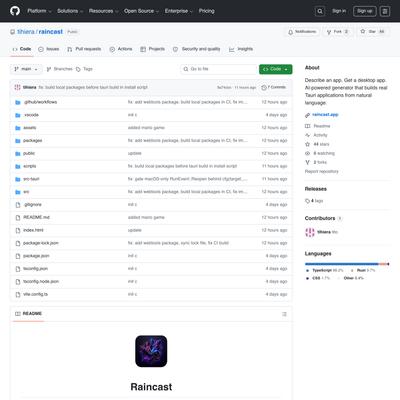
Task: Click the book icon in README header
Action: (18, 314)
